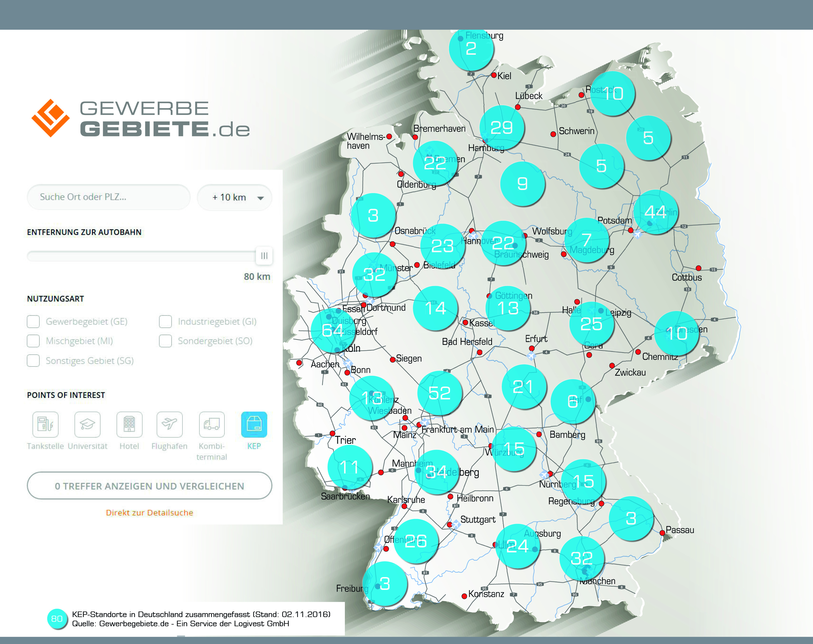Click 0 Treffer anzeigen und vergleichen button
Viewport: 813px width, 644px height.
(149, 486)
